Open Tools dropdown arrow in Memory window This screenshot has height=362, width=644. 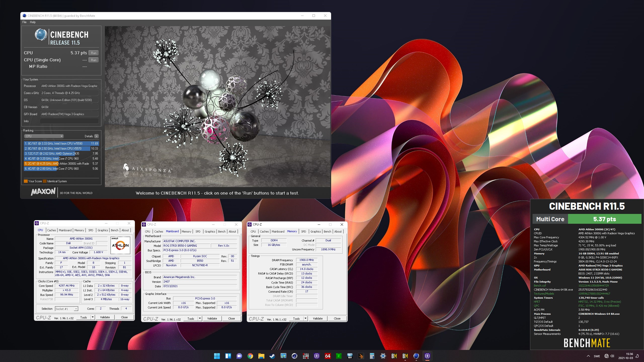[x=305, y=319]
